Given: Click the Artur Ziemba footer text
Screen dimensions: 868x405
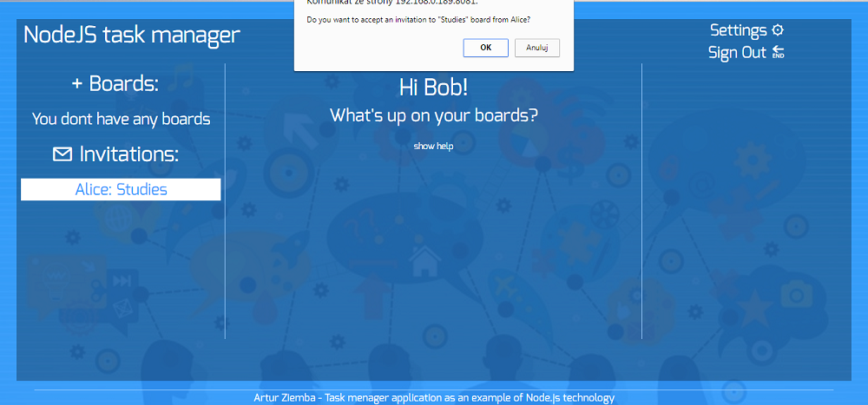Looking at the screenshot, I should (433, 398).
